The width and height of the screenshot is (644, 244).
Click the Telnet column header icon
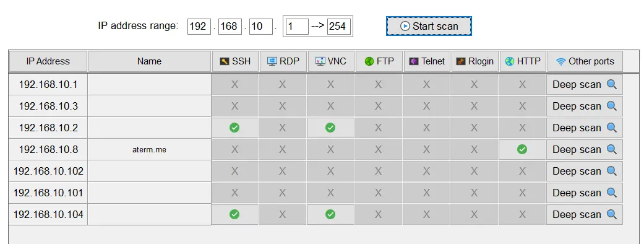pos(414,61)
